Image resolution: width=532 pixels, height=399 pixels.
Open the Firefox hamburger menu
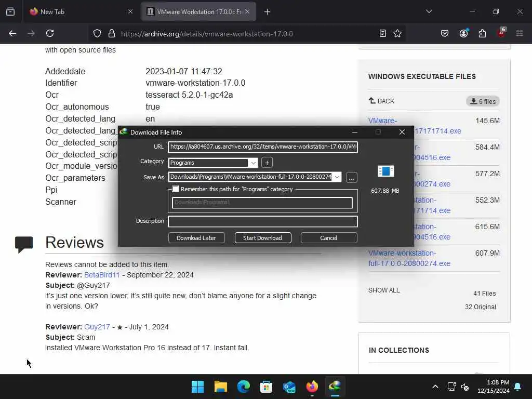pyautogui.click(x=520, y=33)
